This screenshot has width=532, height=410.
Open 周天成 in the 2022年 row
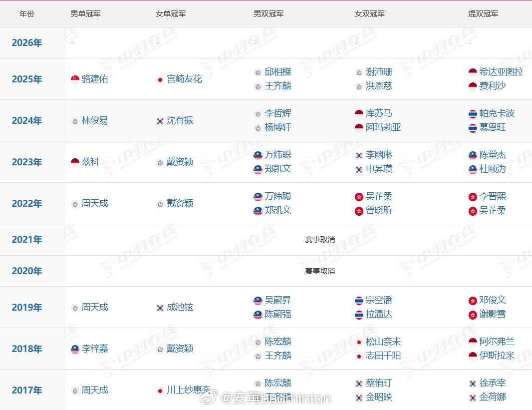click(95, 203)
